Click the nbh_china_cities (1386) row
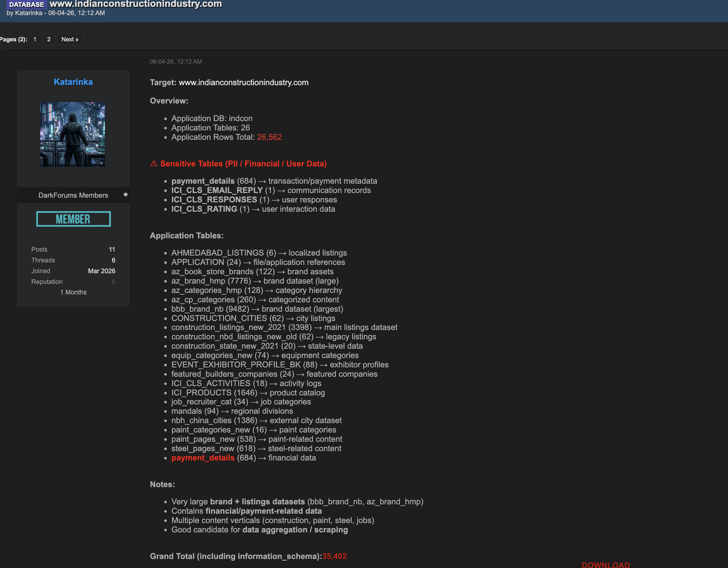Screen dimensions: 728x568 (x=257, y=421)
